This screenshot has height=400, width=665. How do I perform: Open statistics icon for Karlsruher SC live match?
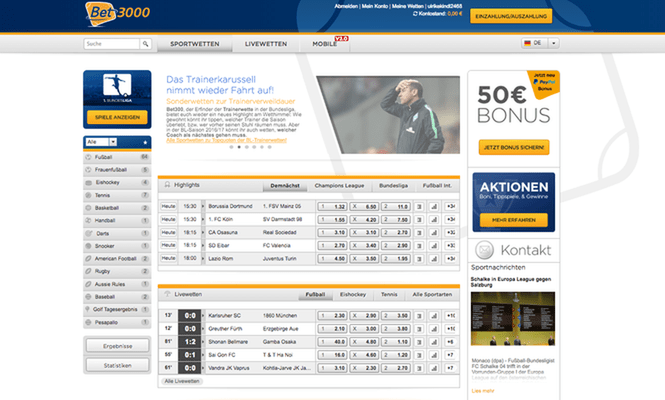434,316
